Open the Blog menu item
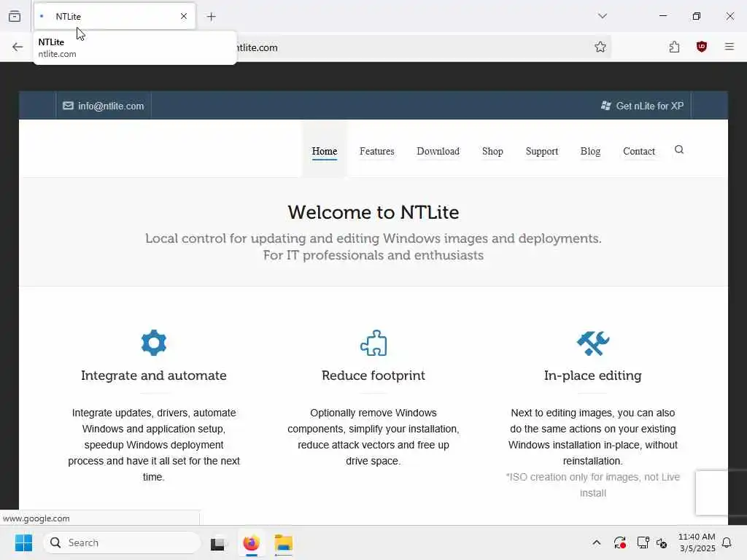Screen dimensions: 747x560 (590, 151)
